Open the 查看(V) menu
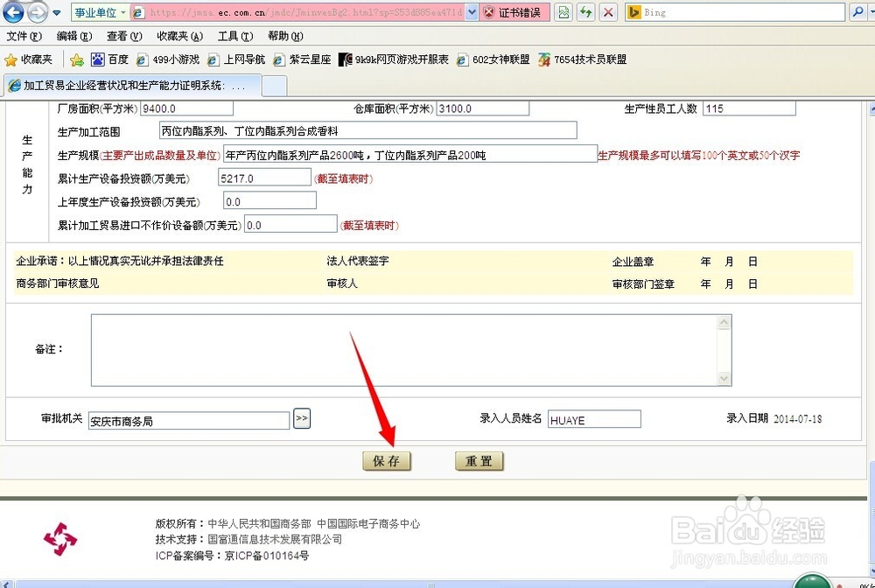 click(124, 36)
